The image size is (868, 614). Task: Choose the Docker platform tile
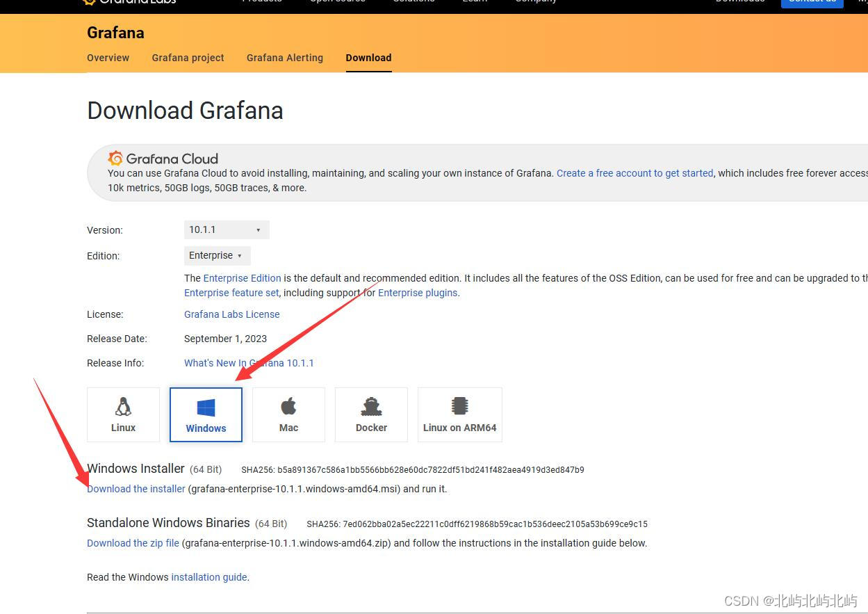[x=371, y=414]
